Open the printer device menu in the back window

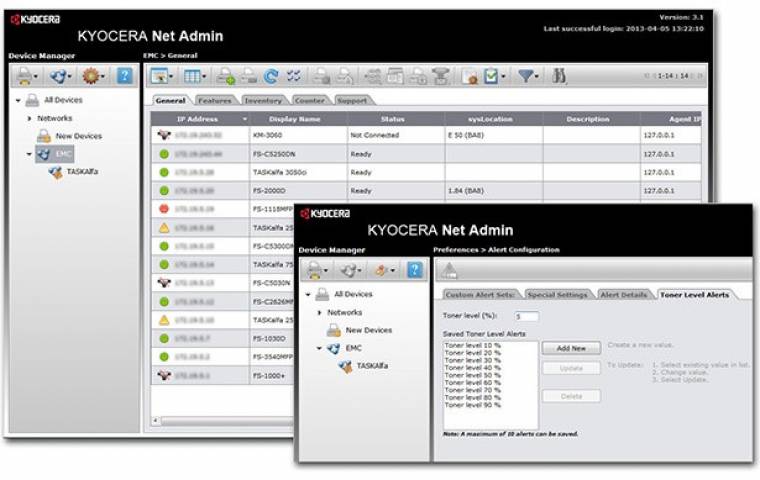point(25,76)
